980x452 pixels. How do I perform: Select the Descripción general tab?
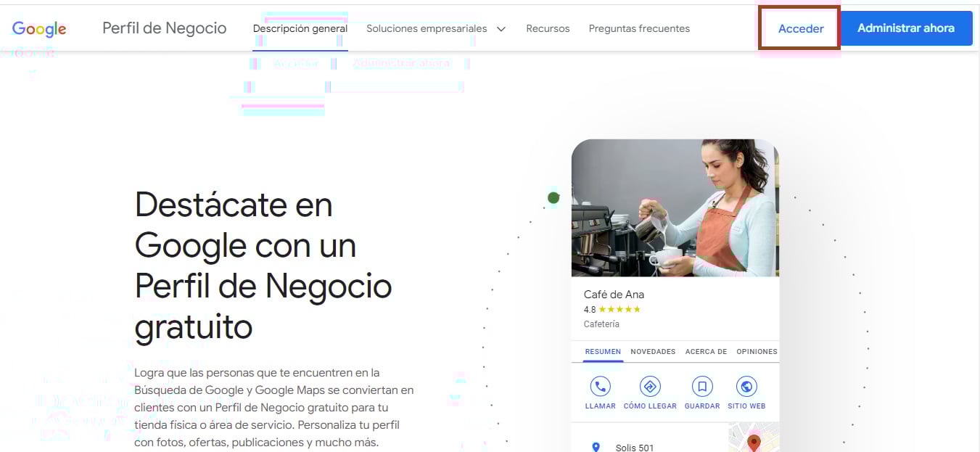pyautogui.click(x=300, y=29)
